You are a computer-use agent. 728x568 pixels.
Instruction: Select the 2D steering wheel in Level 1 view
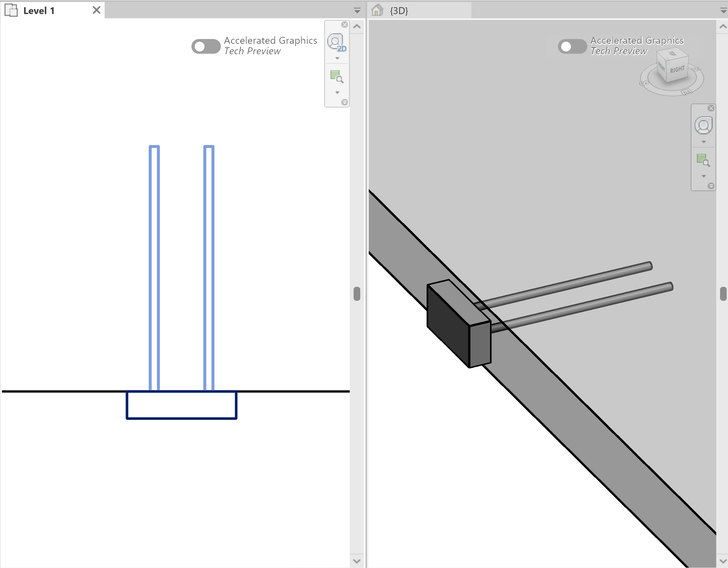coord(336,43)
